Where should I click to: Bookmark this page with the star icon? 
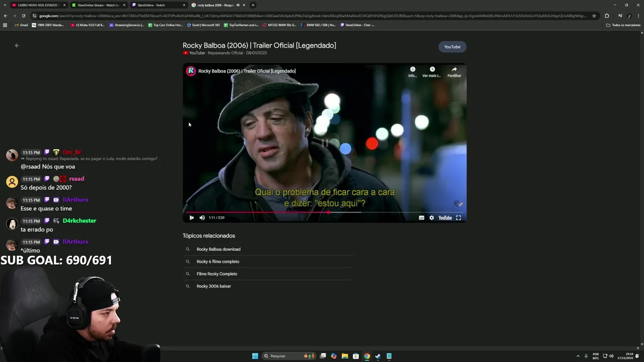(x=594, y=16)
